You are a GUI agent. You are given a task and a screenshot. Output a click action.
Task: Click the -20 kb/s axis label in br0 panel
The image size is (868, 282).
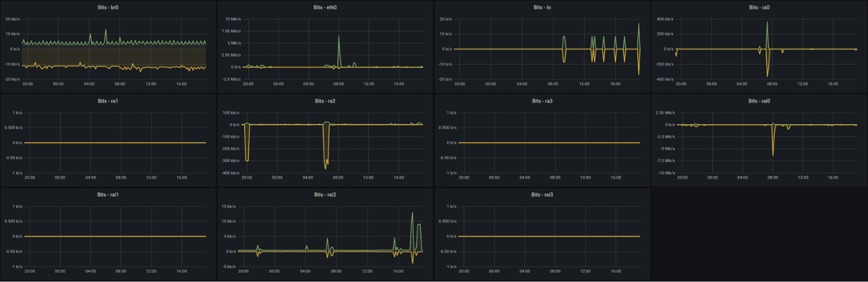[12, 79]
